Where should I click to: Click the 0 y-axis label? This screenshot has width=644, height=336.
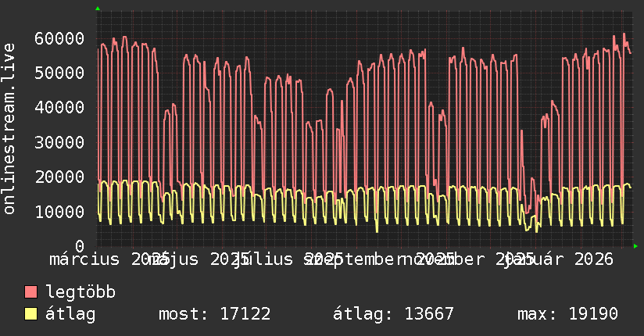point(80,246)
